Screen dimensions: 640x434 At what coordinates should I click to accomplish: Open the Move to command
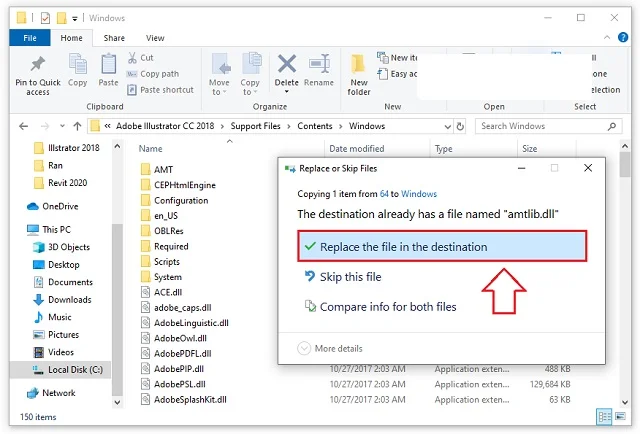(x=220, y=74)
